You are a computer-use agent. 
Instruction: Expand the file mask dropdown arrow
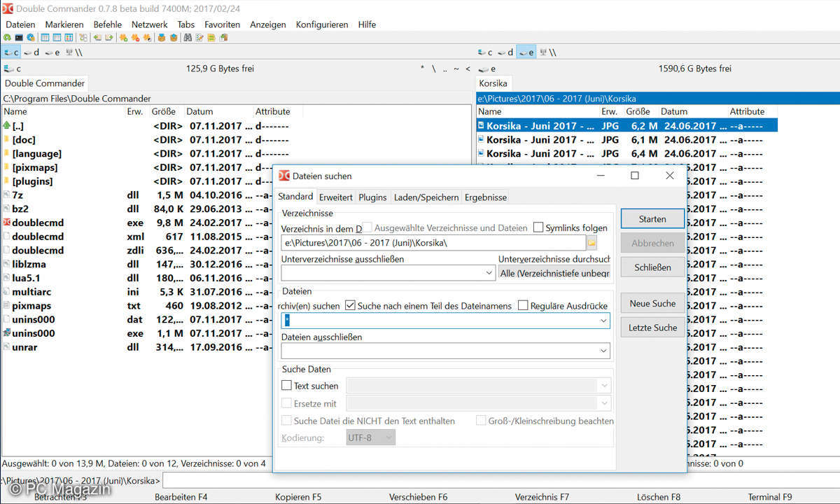[x=603, y=321]
